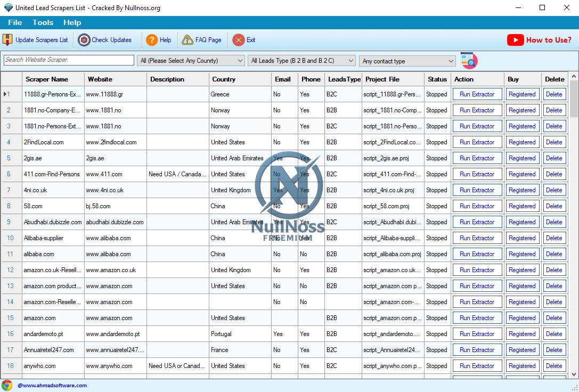Open the All Leads Type dropdown

coord(350,61)
